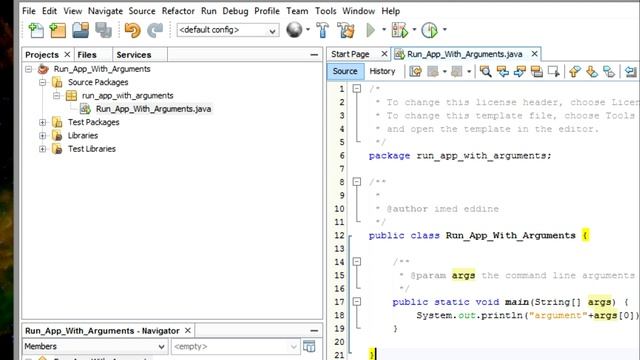Click the Redo arrow icon
The image size is (640, 360).
tap(155, 30)
